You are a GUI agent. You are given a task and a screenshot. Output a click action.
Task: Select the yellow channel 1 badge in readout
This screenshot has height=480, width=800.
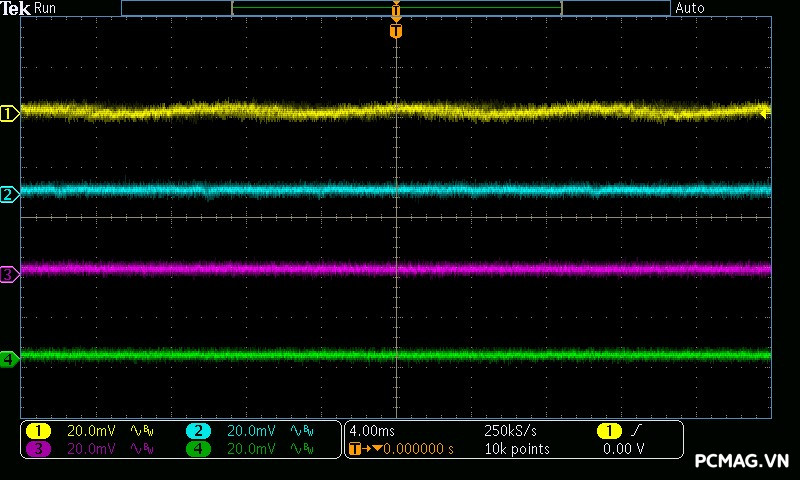tap(38, 431)
